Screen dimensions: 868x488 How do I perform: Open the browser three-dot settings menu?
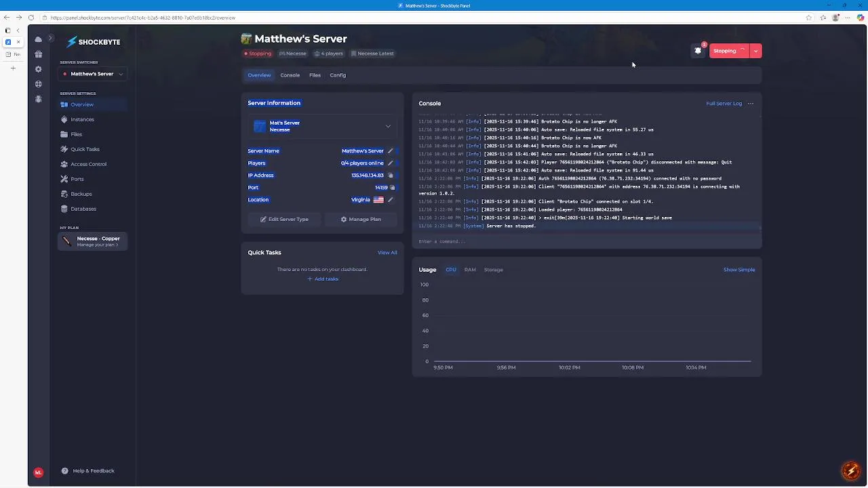click(848, 18)
